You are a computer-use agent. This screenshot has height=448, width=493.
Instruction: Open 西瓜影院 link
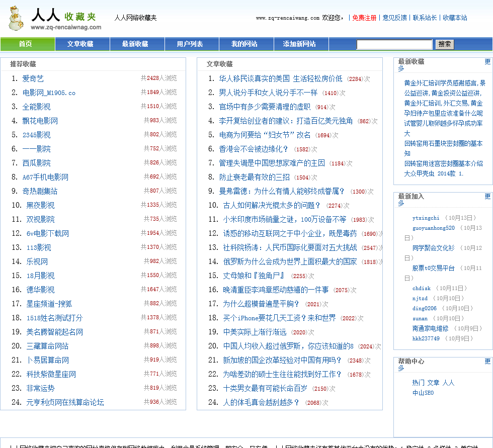36,163
